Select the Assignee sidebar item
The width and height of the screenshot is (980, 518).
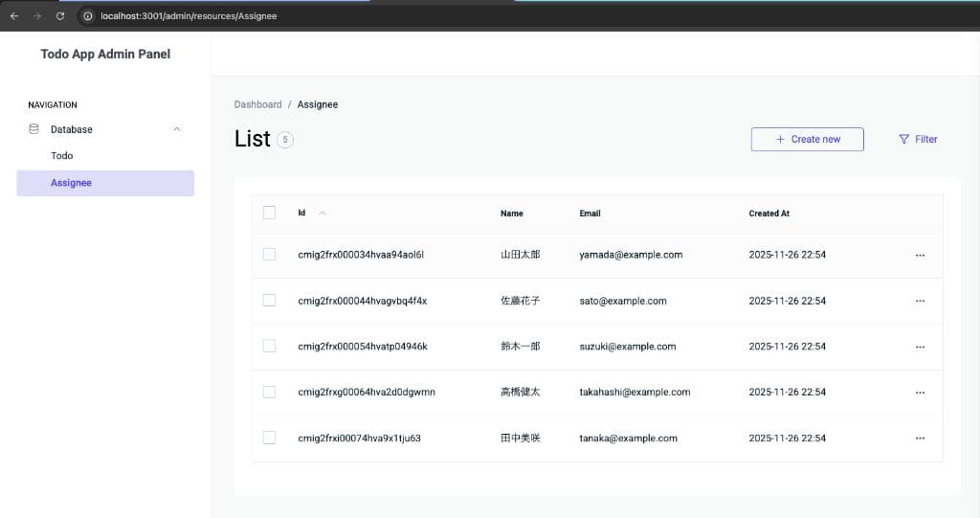point(105,183)
